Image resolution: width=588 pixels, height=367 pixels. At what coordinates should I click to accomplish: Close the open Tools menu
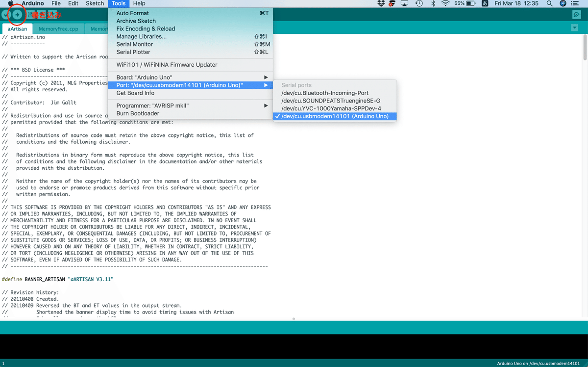coord(119,3)
